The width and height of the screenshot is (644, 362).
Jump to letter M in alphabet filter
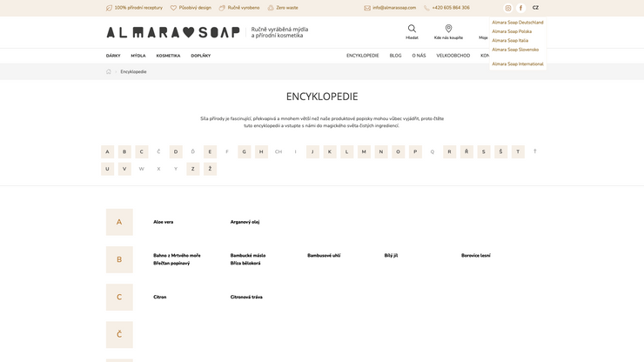pyautogui.click(x=364, y=151)
